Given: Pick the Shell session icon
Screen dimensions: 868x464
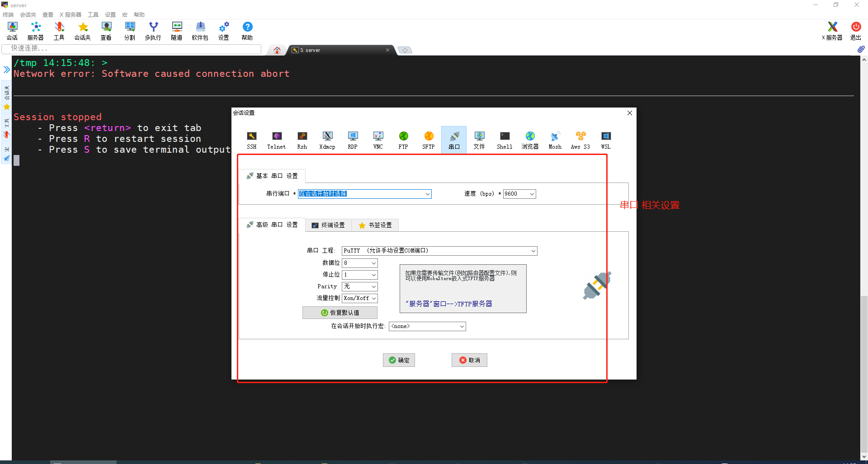Looking at the screenshot, I should click(x=505, y=140).
